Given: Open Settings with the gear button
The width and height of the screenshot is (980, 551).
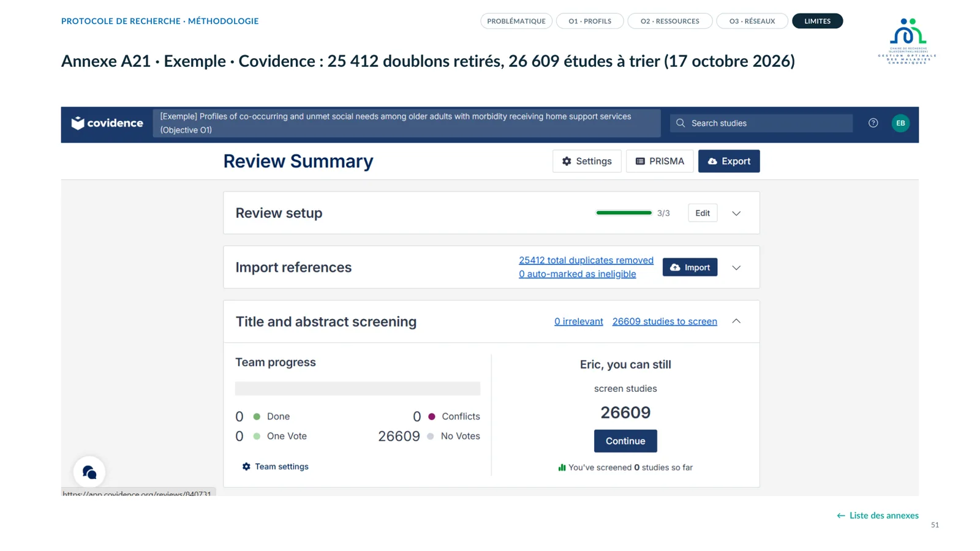Looking at the screenshot, I should 587,161.
